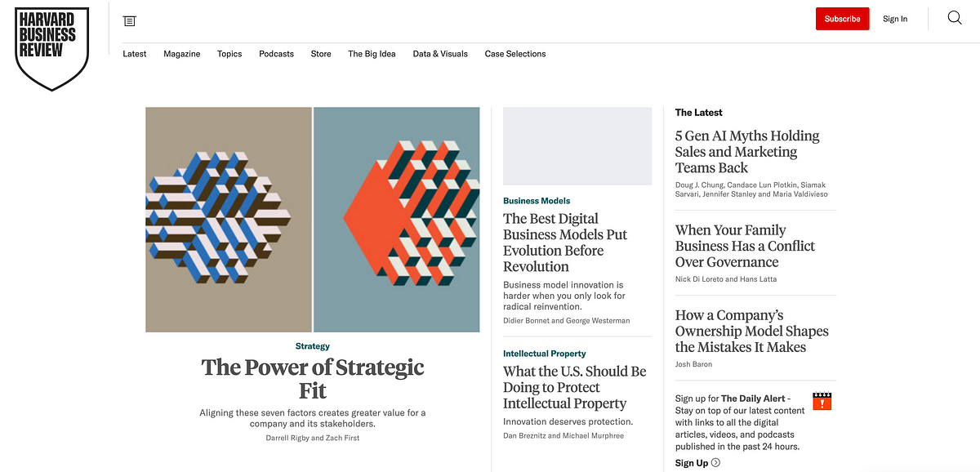Open the Sign In link
The width and height of the screenshot is (980, 472).
[894, 19]
